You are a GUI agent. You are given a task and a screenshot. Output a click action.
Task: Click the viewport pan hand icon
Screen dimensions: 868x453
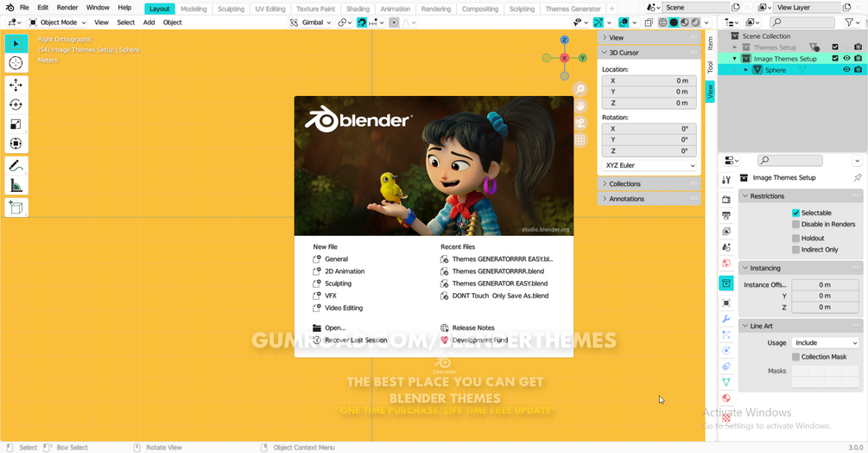580,105
